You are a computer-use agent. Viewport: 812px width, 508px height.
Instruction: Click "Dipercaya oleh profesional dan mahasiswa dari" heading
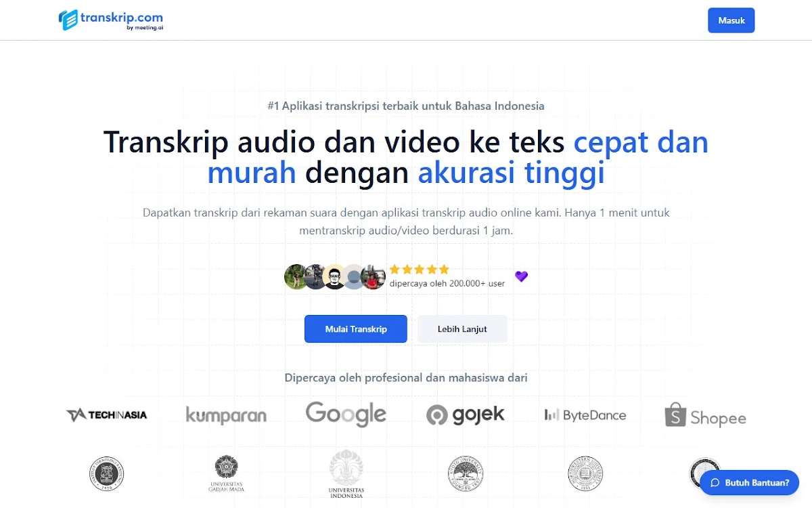(x=406, y=378)
